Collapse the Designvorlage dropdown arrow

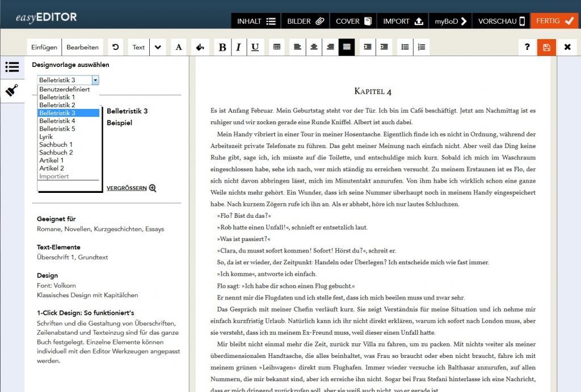coord(95,80)
